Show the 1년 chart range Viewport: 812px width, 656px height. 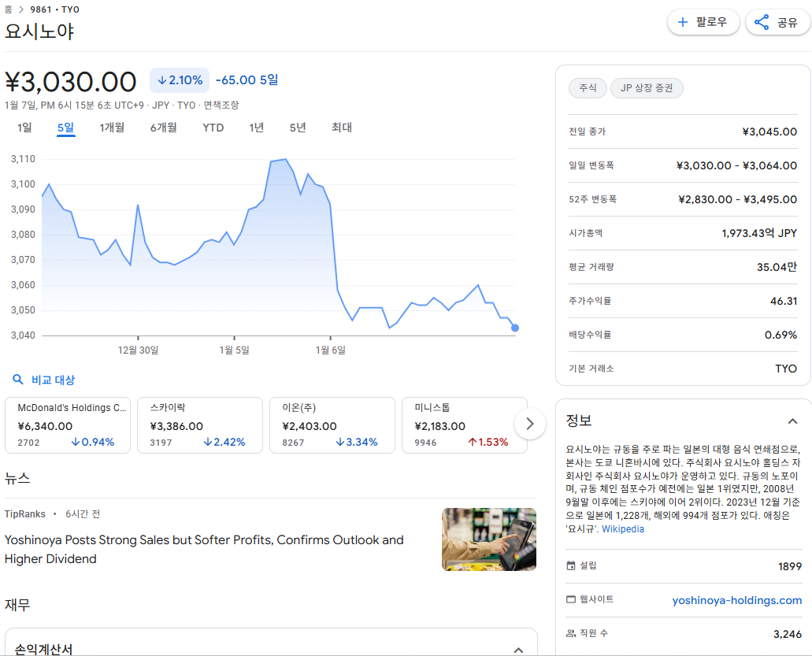pos(256,128)
